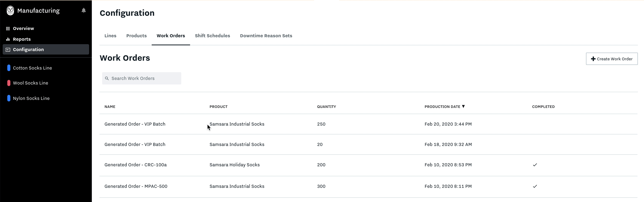The width and height of the screenshot is (644, 202).
Task: Click quantity 20 cell
Action: [x=320, y=145]
